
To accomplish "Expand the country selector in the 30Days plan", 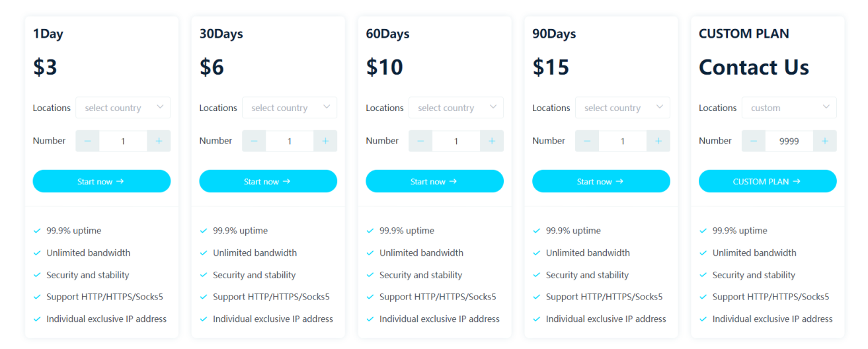I will tap(290, 108).
